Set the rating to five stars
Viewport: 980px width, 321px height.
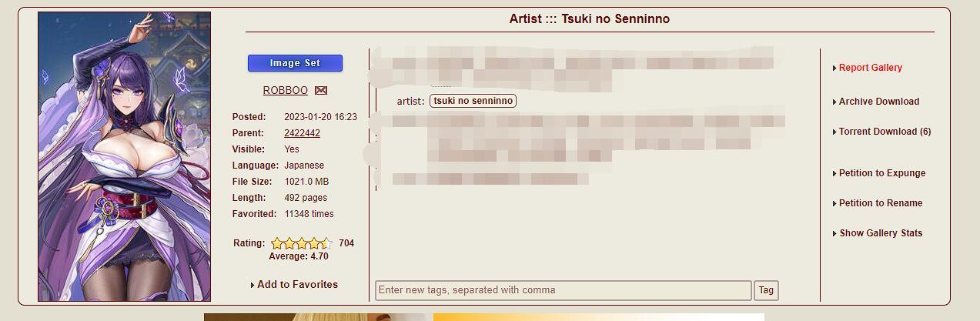pyautogui.click(x=326, y=243)
